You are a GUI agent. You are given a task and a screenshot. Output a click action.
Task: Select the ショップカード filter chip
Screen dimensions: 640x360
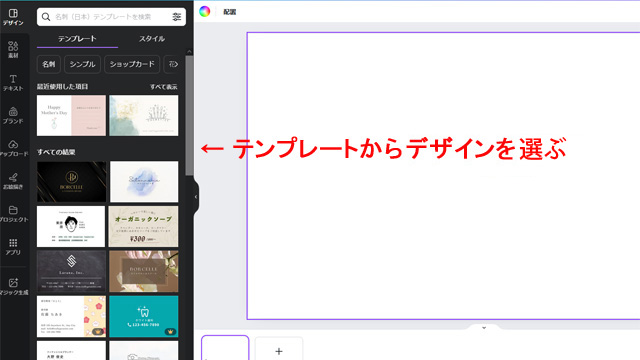pyautogui.click(x=132, y=64)
